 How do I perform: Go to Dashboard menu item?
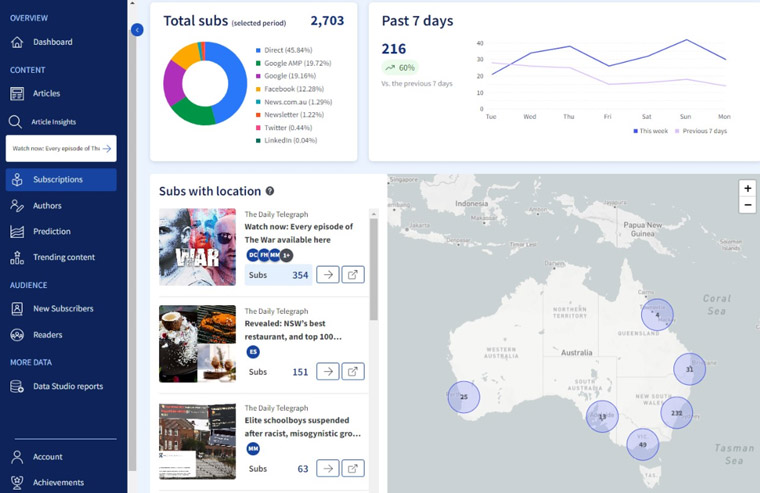tap(53, 42)
